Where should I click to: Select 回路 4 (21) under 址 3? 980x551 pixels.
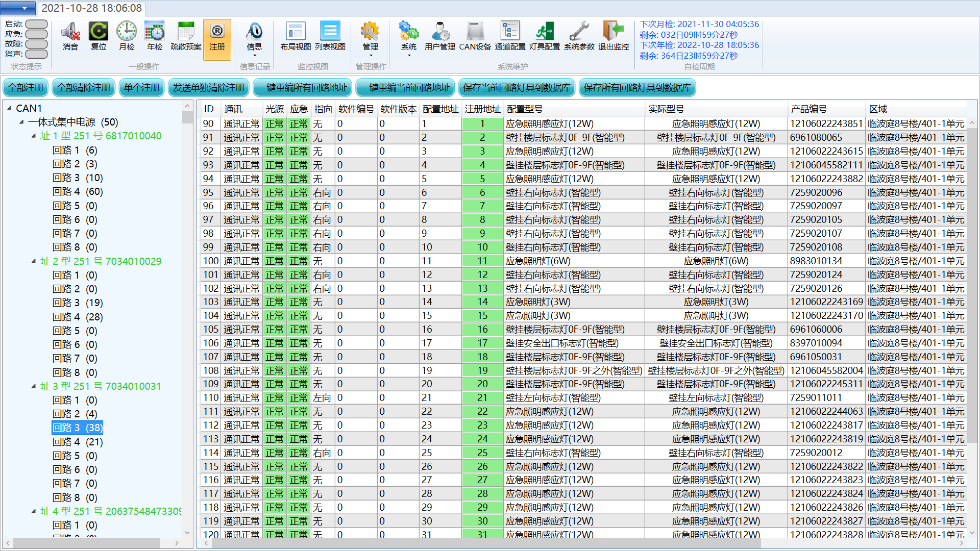pyautogui.click(x=78, y=442)
